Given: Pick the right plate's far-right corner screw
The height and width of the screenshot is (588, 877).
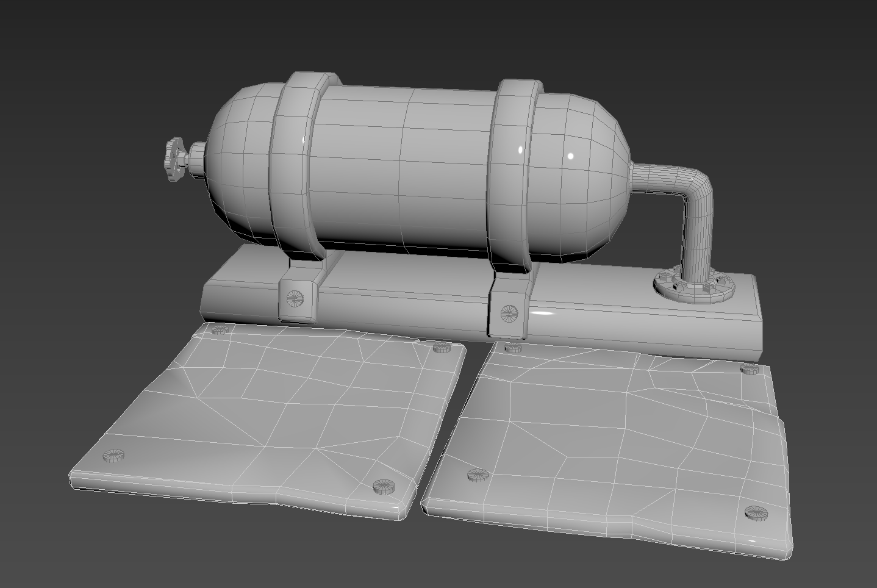Looking at the screenshot, I should click(x=750, y=370).
